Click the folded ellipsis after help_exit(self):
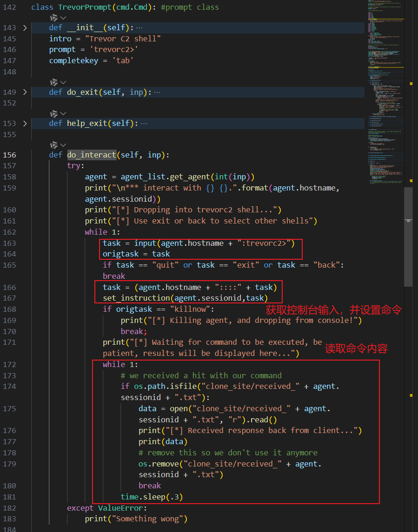This screenshot has width=418, height=532. tap(144, 123)
